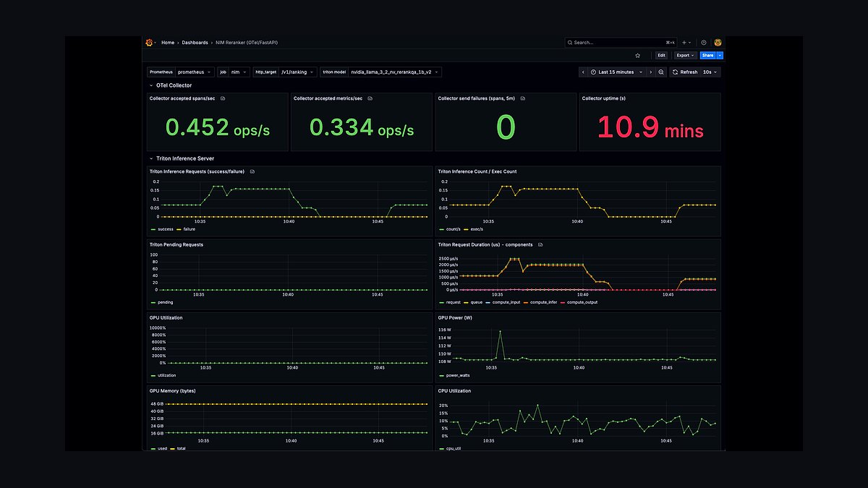This screenshot has height=488, width=868.
Task: Open the job variable nim dropdown
Action: point(239,72)
